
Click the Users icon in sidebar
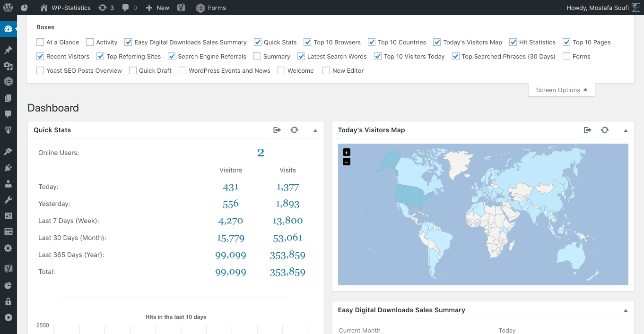(8, 183)
